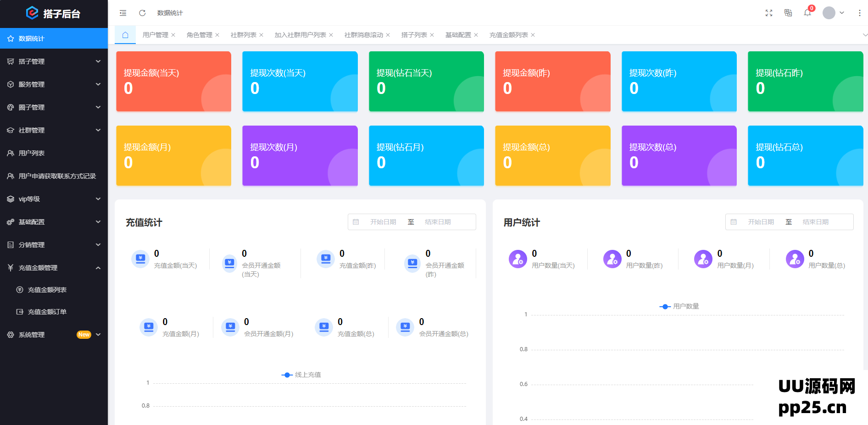Switch to the 基础配置 tab
Image resolution: width=868 pixels, height=425 pixels.
(458, 35)
